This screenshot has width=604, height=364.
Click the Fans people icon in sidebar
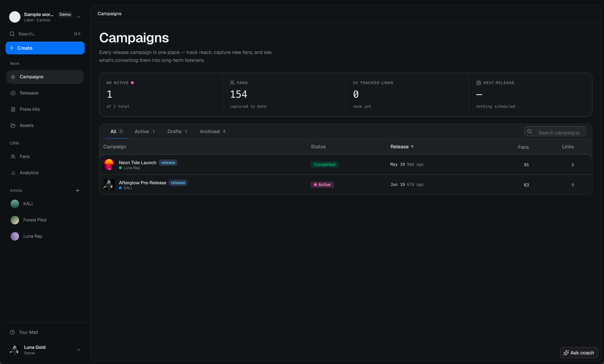pyautogui.click(x=13, y=156)
